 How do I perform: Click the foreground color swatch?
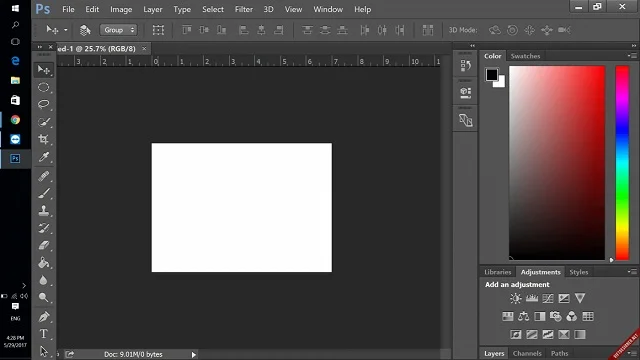(491, 75)
